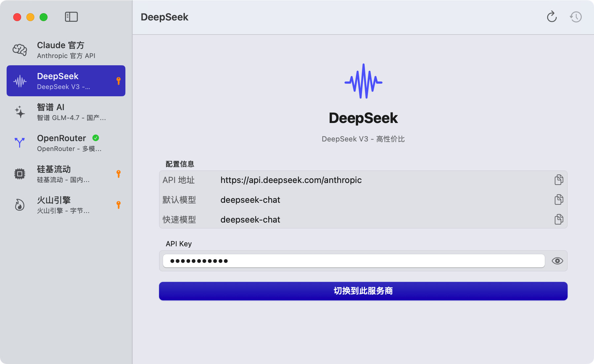Screen dimensions: 594x364
Task: Click the key icon beside 火山引擎
Action: (x=118, y=205)
